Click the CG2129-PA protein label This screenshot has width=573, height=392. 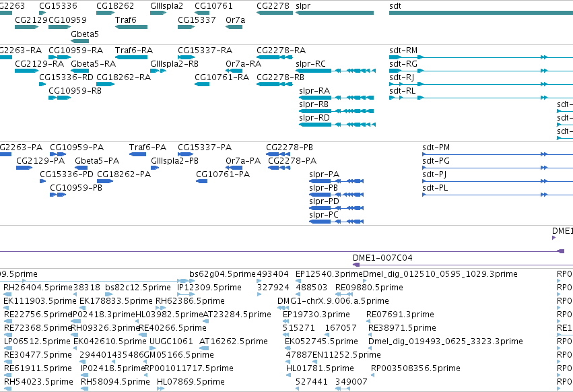point(40,161)
